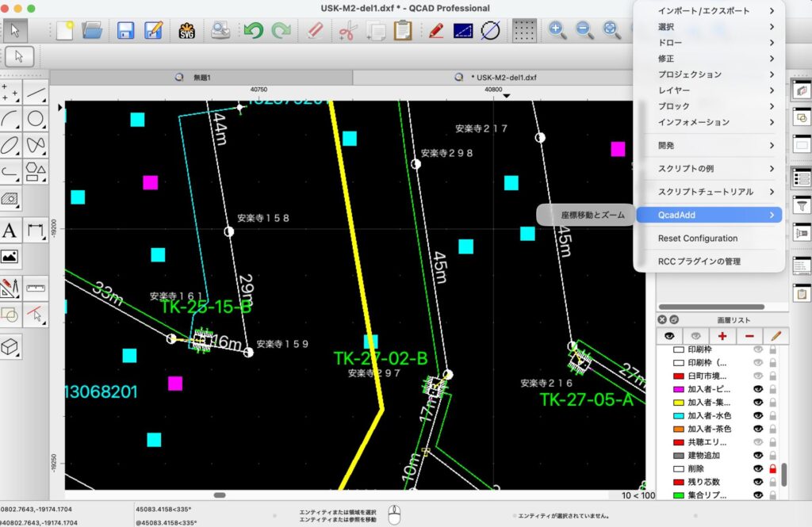This screenshot has width=812, height=527.
Task: Toggle visibility of 建物追加 layer
Action: [x=758, y=456]
